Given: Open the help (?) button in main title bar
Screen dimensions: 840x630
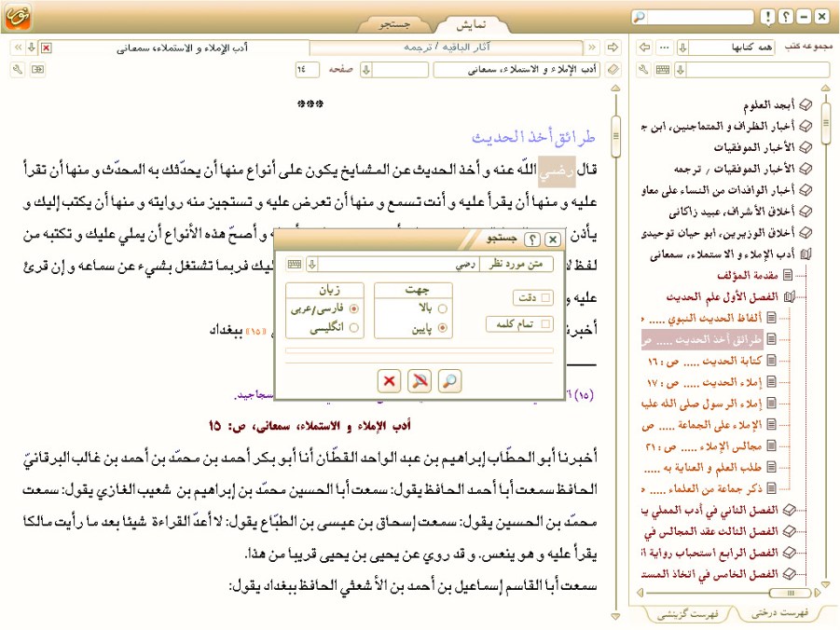Looking at the screenshot, I should [x=786, y=17].
